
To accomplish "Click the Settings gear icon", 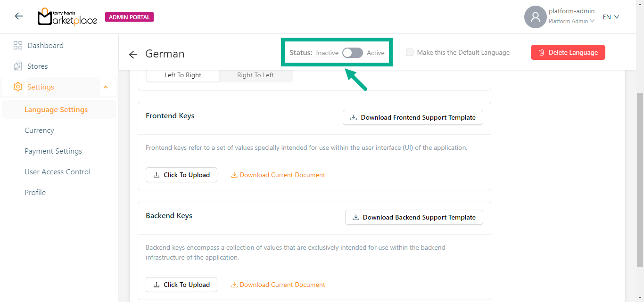I will (x=18, y=87).
